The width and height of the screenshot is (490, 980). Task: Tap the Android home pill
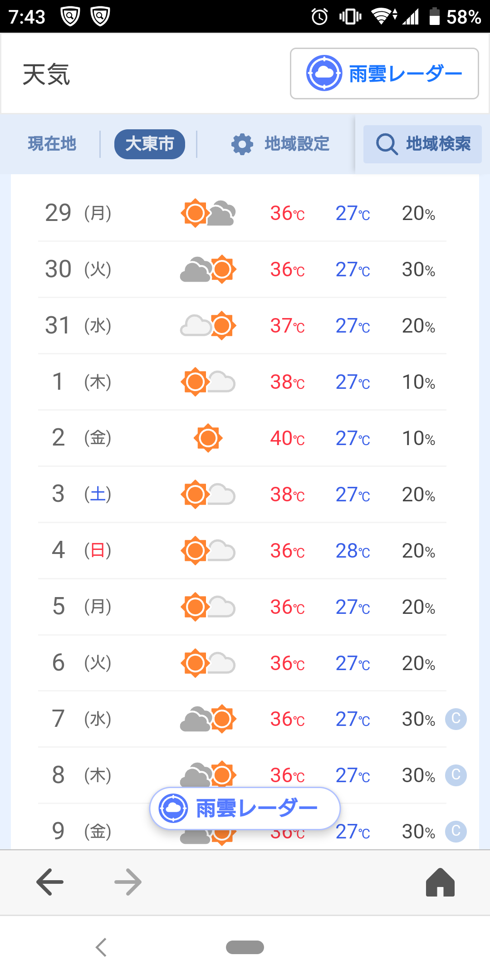245,947
